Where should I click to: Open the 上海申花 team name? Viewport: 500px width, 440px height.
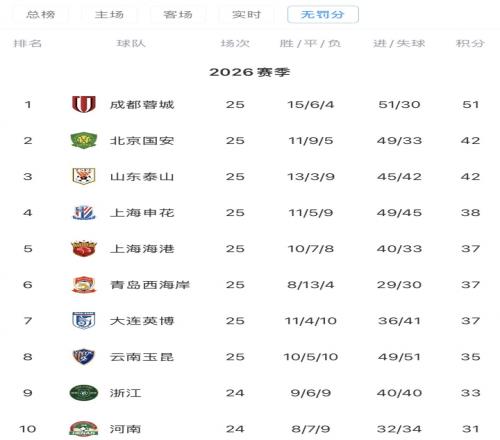(x=142, y=212)
